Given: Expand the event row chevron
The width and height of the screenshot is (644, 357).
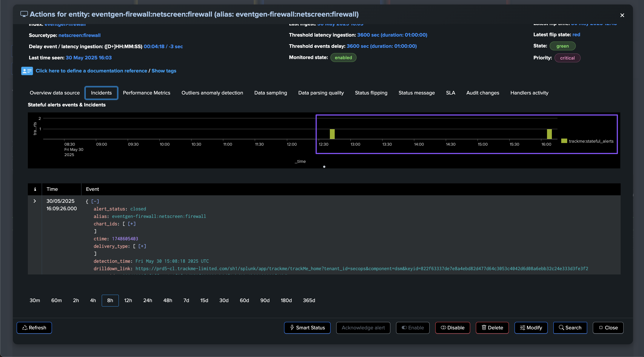Looking at the screenshot, I should point(35,201).
